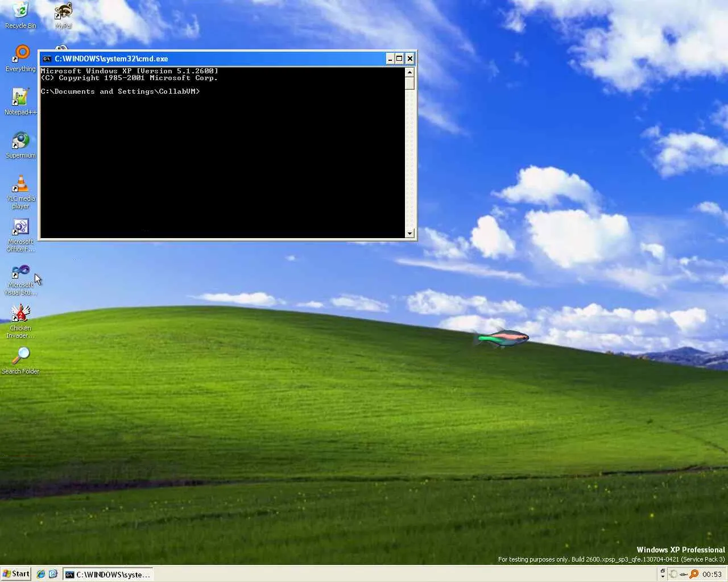Click the orange Everything tray icon

coord(694,574)
